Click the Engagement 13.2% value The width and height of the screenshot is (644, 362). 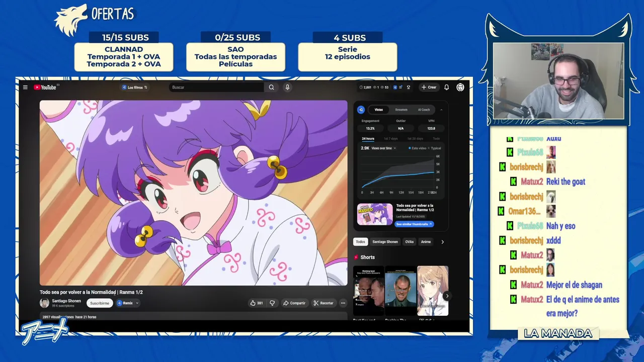click(370, 128)
